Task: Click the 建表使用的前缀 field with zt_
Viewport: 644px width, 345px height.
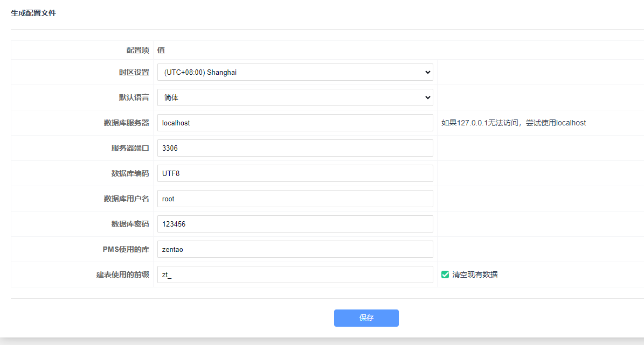Action: point(295,274)
